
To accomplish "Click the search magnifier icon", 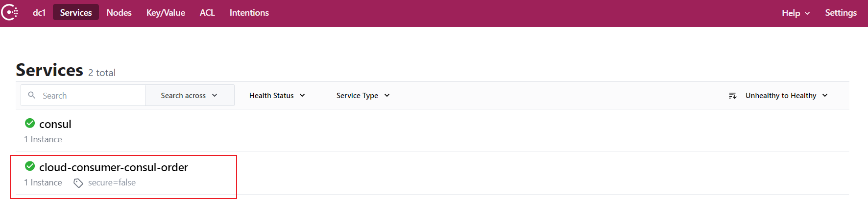I will [32, 95].
